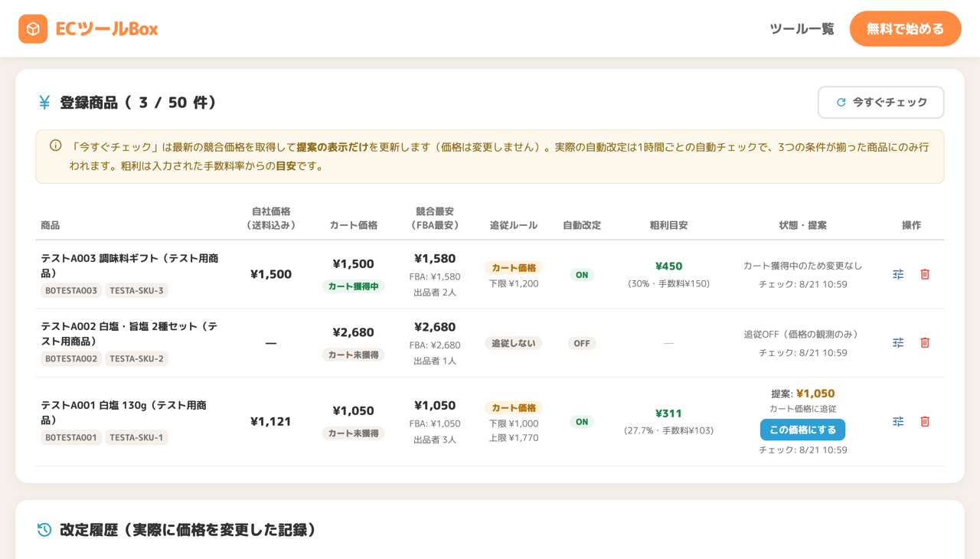Click B0TESTA003 ASIN tag
The width and height of the screenshot is (980, 559).
pyautogui.click(x=71, y=290)
